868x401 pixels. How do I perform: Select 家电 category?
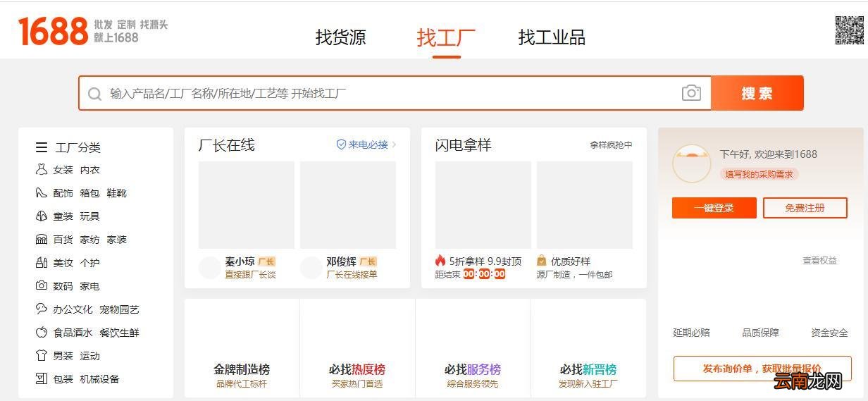(x=90, y=286)
